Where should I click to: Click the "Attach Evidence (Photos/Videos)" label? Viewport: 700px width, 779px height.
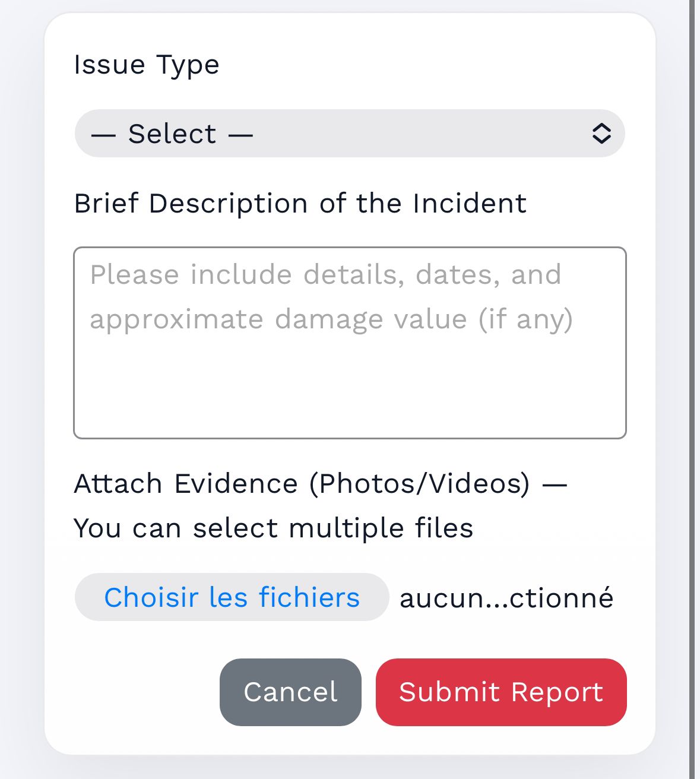302,484
